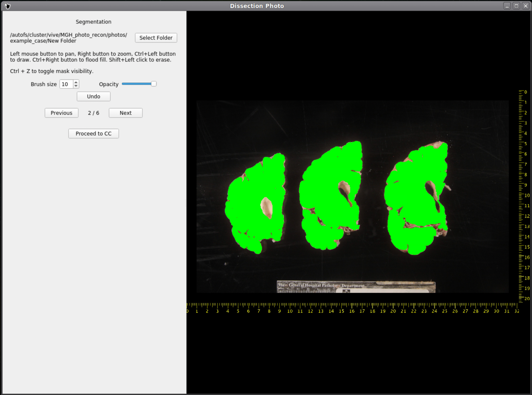Click the page indicator showing 2/6
This screenshot has height=395, width=532.
(x=94, y=112)
